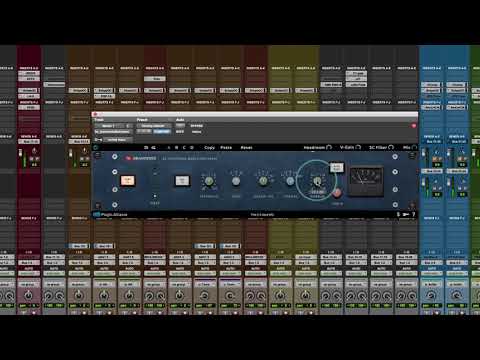Select settings bank C in the plugin toolbar
This screenshot has height=360, width=480.
tap(184, 147)
